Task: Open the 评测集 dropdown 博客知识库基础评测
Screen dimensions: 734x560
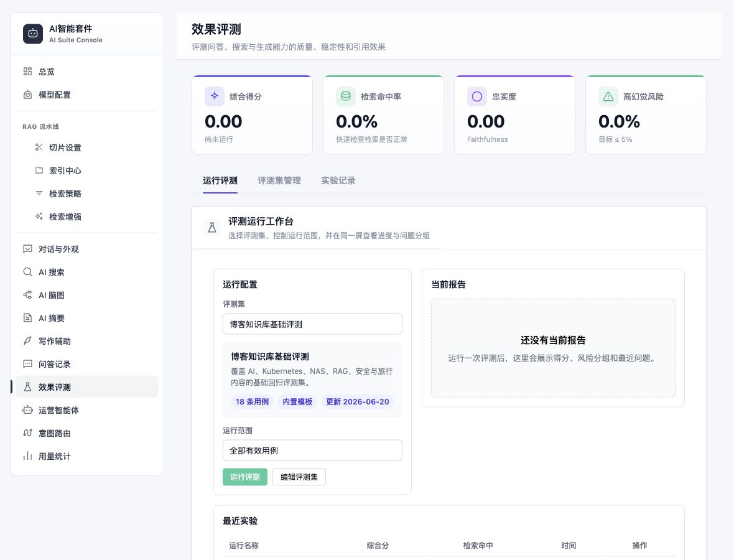Action: [x=312, y=324]
